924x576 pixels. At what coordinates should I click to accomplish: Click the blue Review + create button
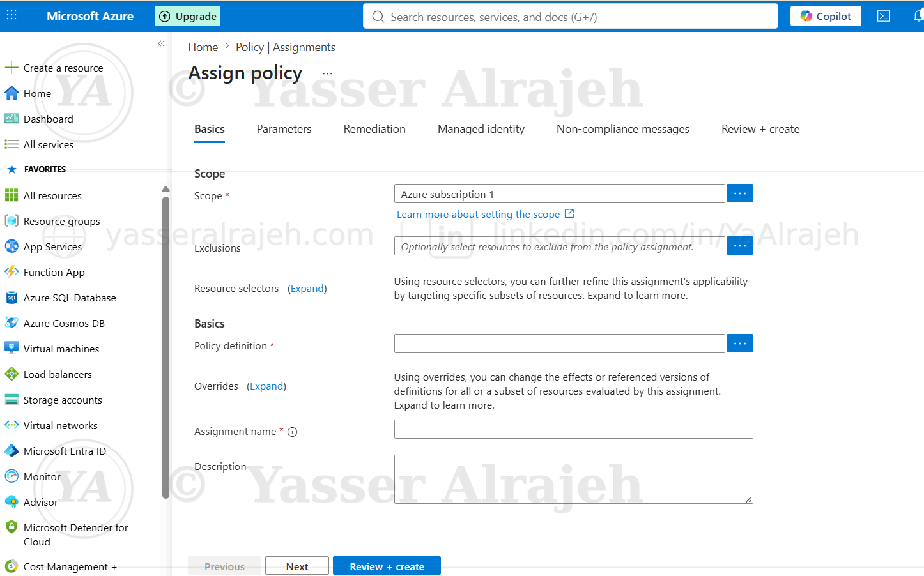[x=387, y=566]
